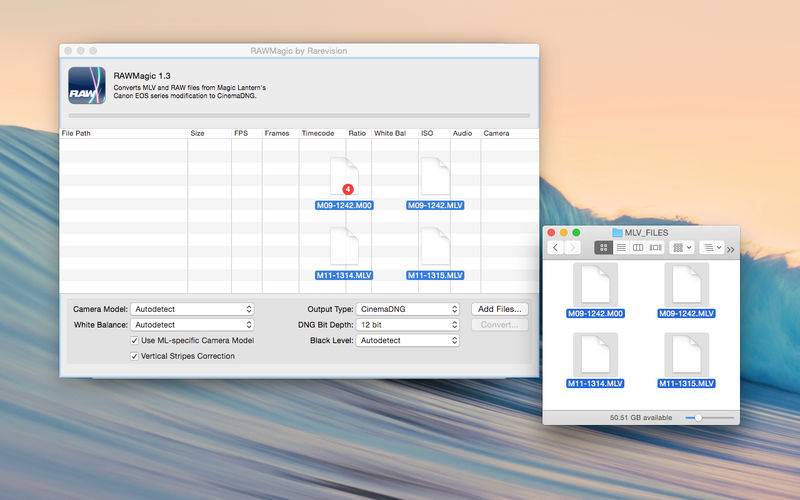Toggle Use ML-specific Camera Model checkbox
This screenshot has width=800, height=500.
pos(134,340)
